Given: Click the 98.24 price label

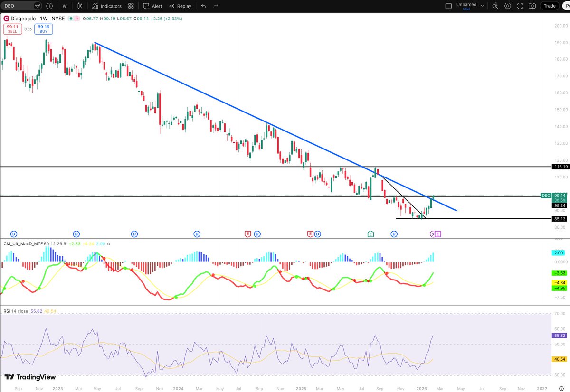Looking at the screenshot, I should click(x=560, y=206).
